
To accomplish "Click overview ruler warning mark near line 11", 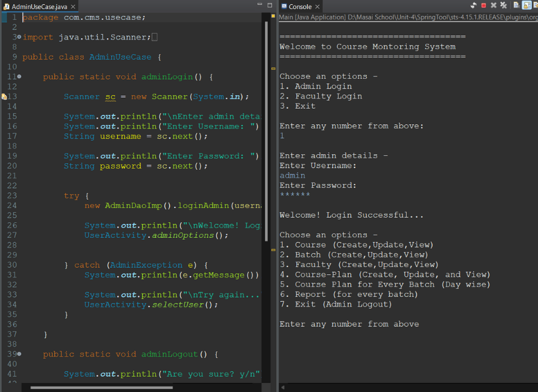I will (273, 69).
